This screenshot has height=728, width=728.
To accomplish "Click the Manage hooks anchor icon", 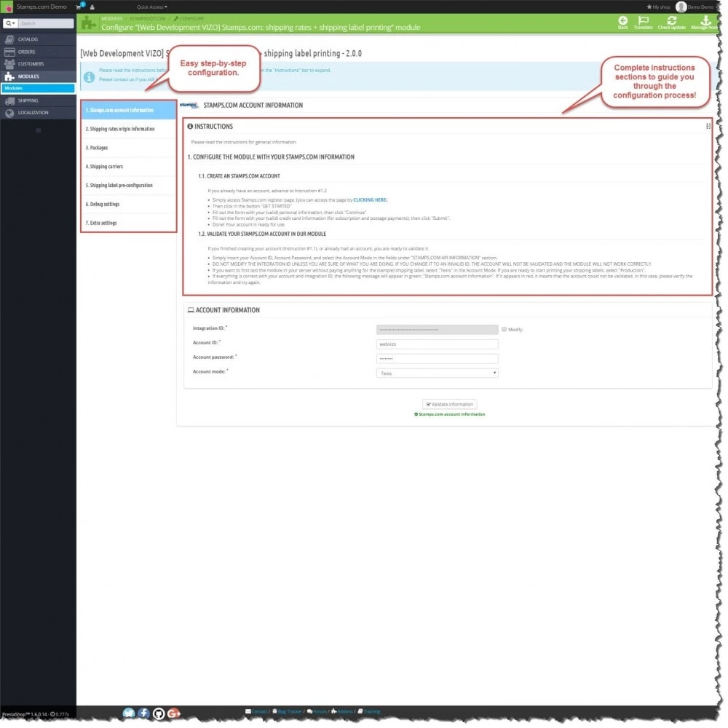I will pyautogui.click(x=705, y=23).
